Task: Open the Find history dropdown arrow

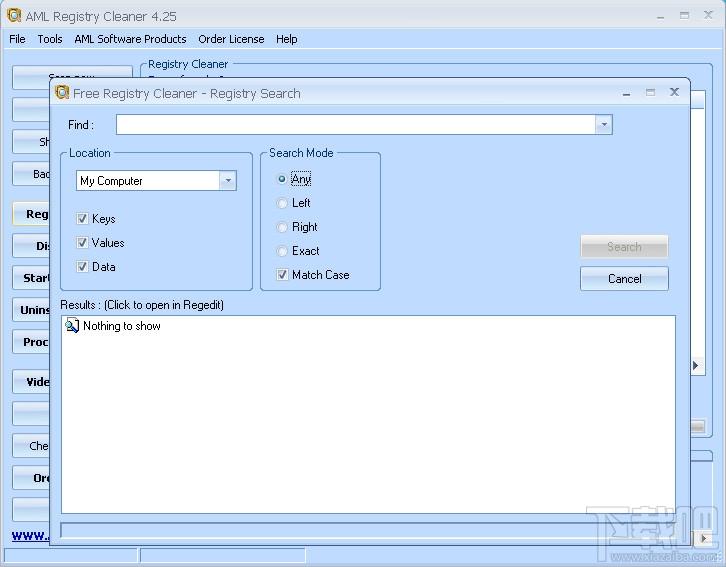Action: pyautogui.click(x=604, y=125)
